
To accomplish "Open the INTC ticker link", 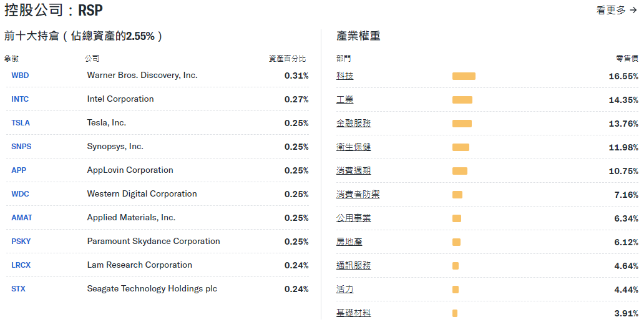I will point(20,99).
